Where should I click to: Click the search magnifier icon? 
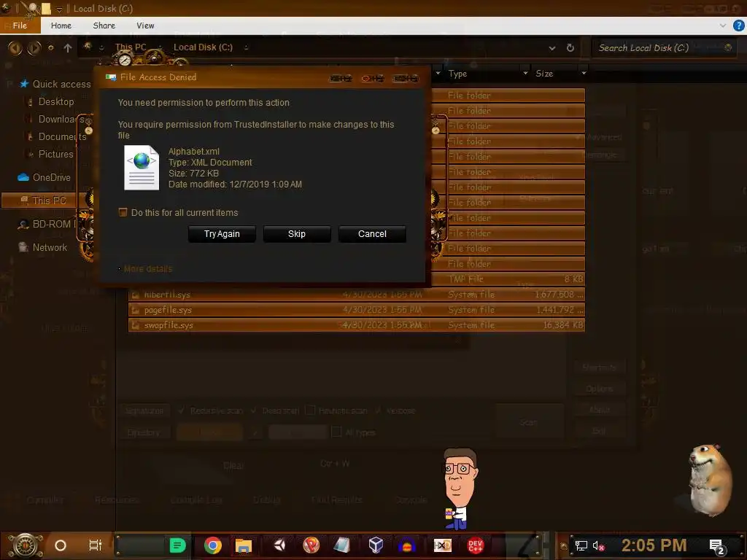(x=728, y=47)
